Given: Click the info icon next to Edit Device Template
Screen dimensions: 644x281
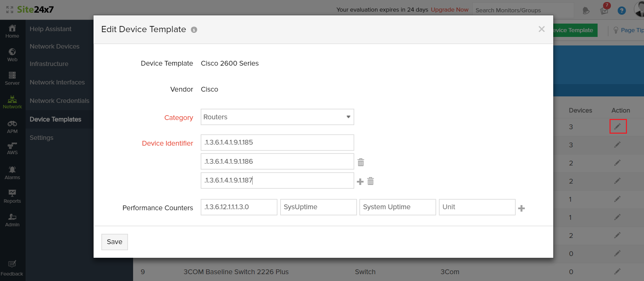Looking at the screenshot, I should pyautogui.click(x=194, y=30).
